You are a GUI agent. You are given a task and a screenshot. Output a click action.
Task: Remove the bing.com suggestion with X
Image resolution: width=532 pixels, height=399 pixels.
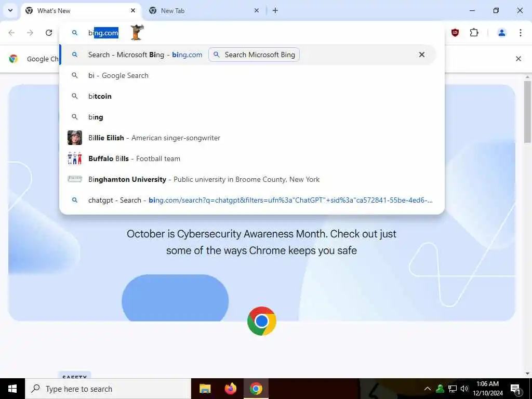click(422, 55)
